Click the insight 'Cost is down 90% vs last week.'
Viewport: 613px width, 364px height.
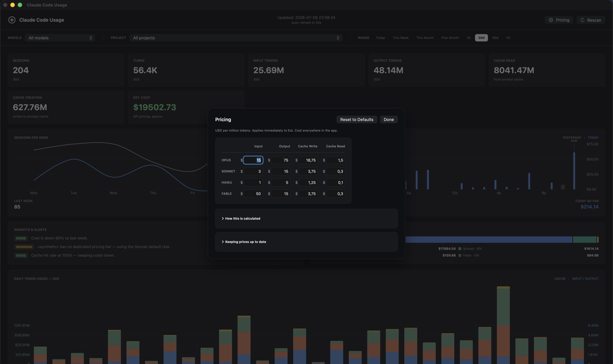pos(59,238)
